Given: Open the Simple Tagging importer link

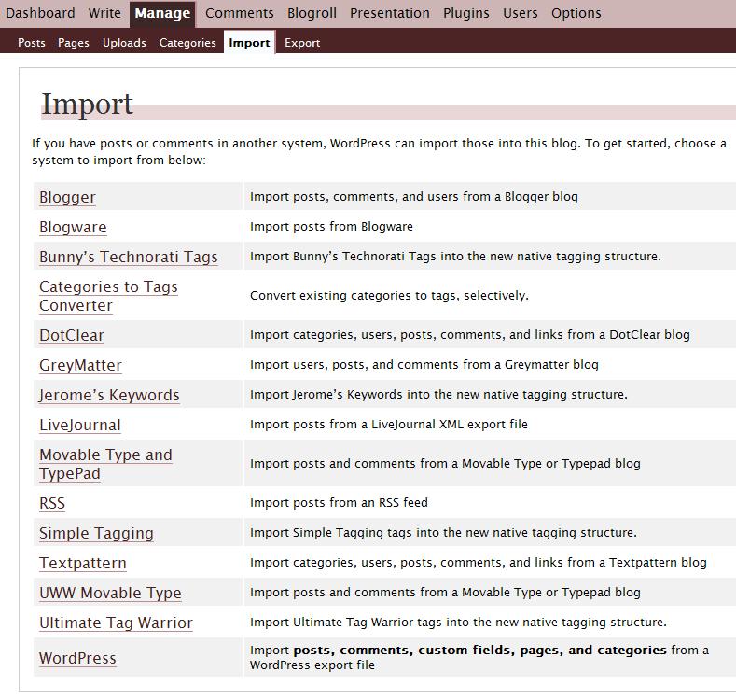Looking at the screenshot, I should coord(97,533).
